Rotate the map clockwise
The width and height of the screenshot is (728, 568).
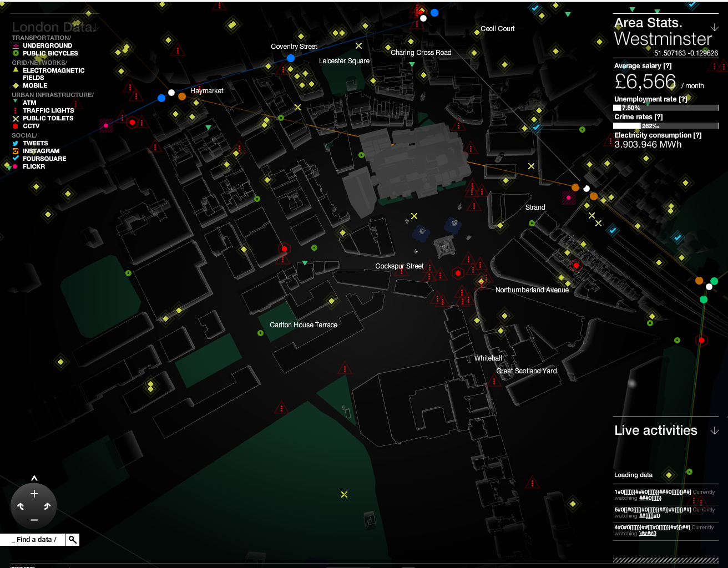47,506
